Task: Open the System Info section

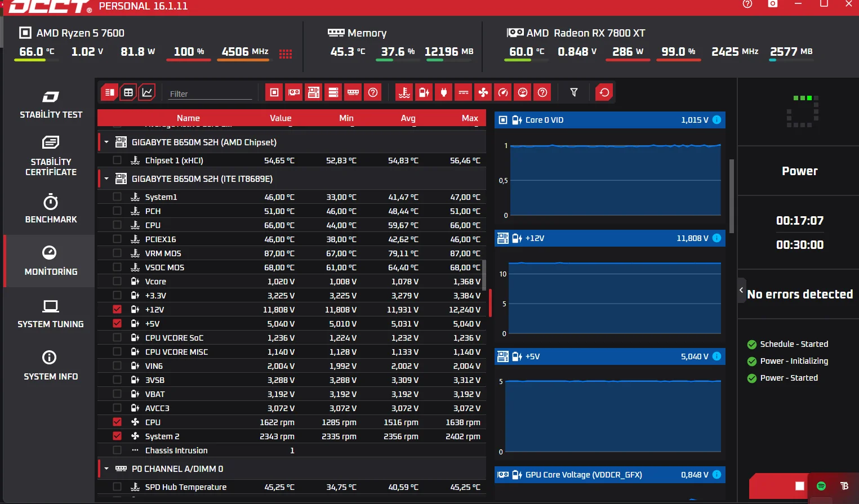Action: 51,366
